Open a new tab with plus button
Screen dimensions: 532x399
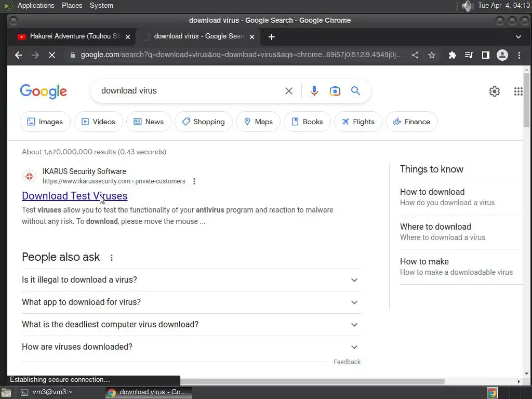pos(271,37)
